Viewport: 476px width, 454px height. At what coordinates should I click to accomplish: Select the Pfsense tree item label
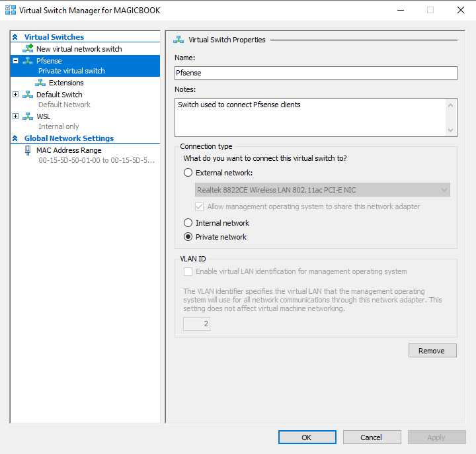[x=49, y=61]
